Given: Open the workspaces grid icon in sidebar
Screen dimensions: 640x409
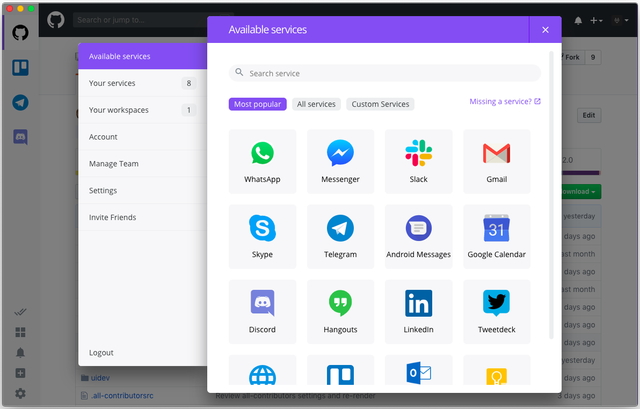Looking at the screenshot, I should click(20, 332).
